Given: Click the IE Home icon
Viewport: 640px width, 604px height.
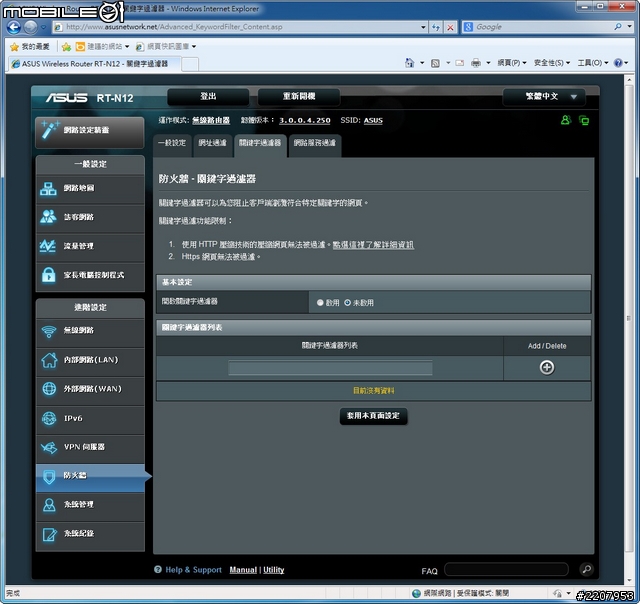Looking at the screenshot, I should [409, 63].
